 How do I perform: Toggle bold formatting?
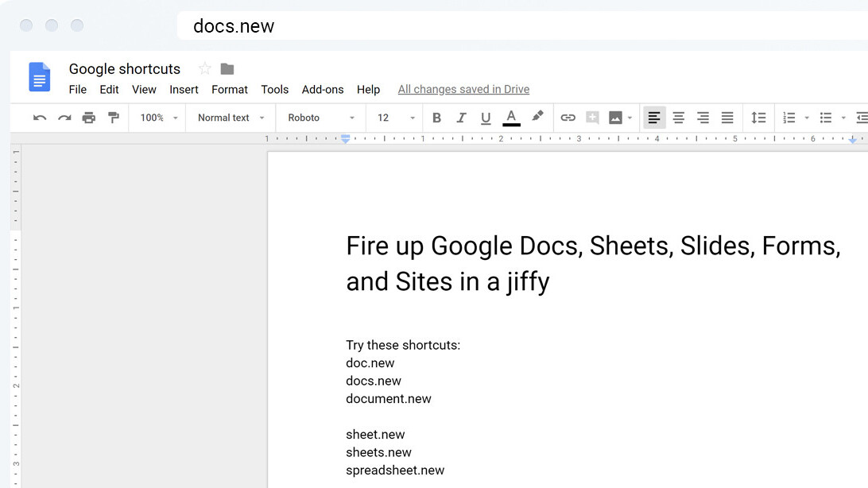click(436, 117)
